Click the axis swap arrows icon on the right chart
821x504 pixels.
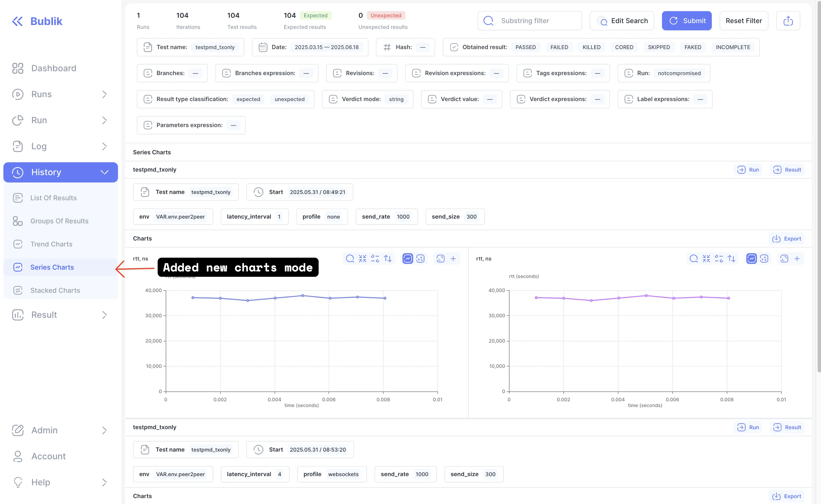click(x=731, y=258)
